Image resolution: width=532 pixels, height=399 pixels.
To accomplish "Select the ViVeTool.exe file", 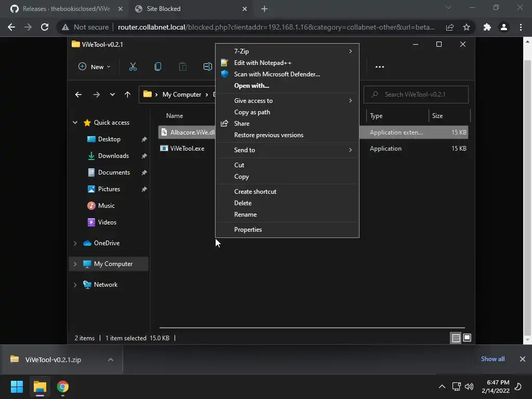I will (x=187, y=149).
